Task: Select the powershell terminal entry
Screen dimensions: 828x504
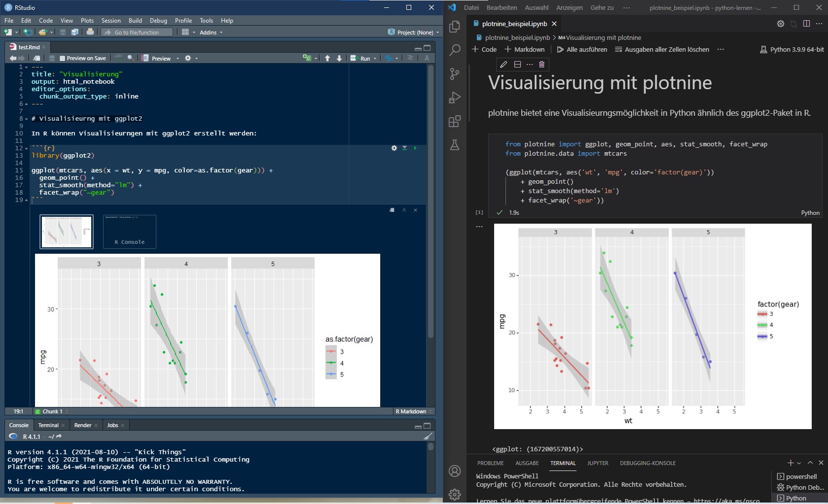Action: tap(797, 476)
